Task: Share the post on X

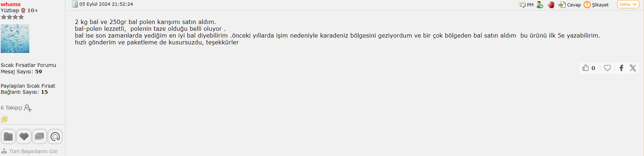Action: [633, 68]
